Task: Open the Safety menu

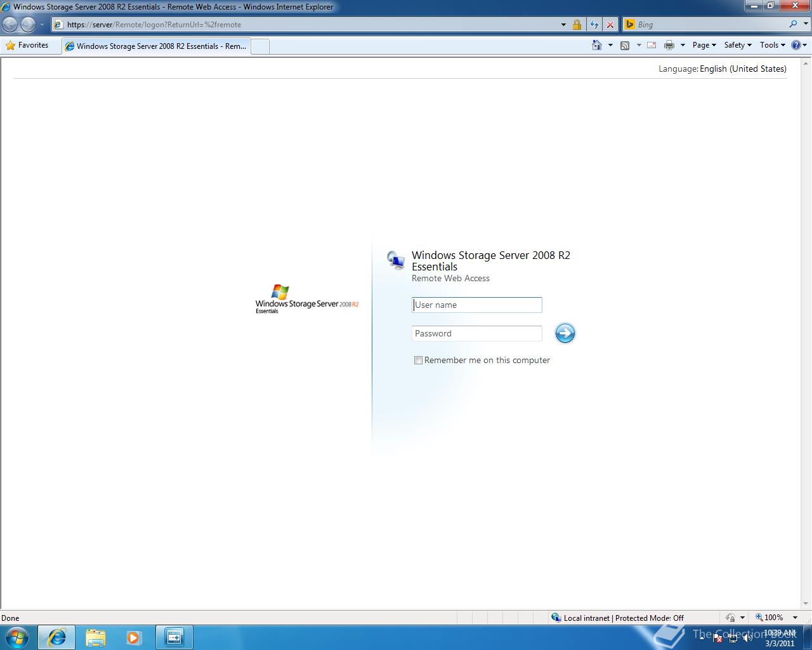Action: click(738, 45)
